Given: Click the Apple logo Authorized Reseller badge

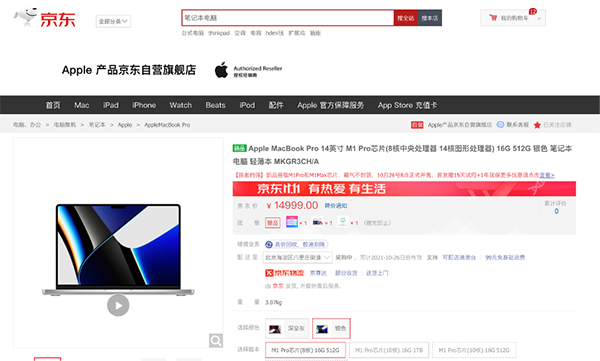Looking at the screenshot, I should point(248,70).
